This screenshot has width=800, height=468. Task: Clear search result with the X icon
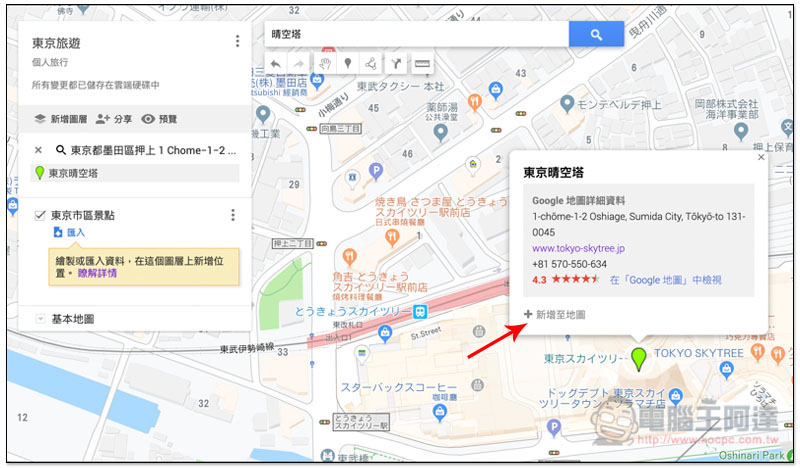[x=38, y=150]
